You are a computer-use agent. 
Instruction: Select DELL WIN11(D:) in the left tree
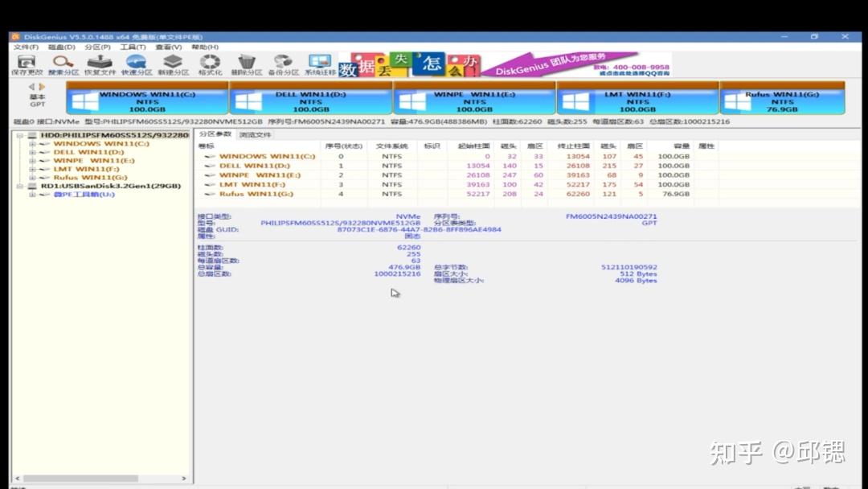(x=88, y=152)
